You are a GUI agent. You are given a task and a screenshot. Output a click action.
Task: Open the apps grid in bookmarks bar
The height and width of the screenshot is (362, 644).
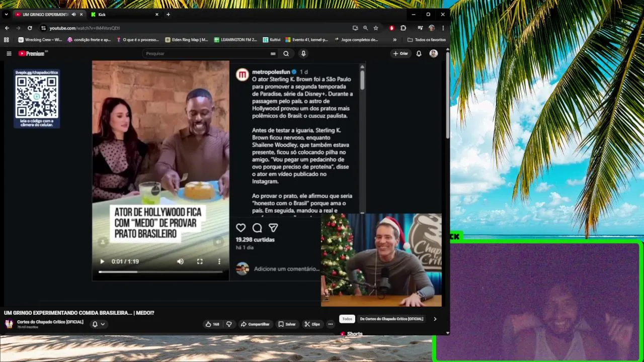(x=7, y=40)
